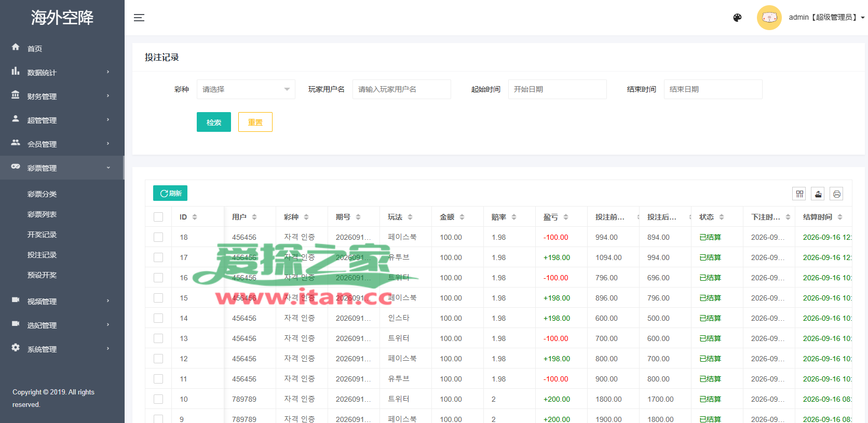868x423 pixels.
Task: Click the 重置 reset button
Action: tap(255, 122)
